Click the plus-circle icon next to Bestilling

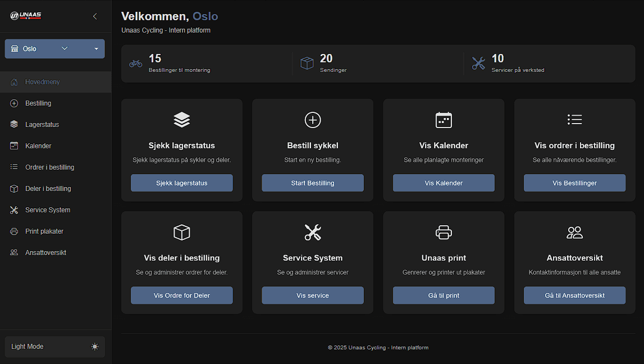[x=14, y=103]
